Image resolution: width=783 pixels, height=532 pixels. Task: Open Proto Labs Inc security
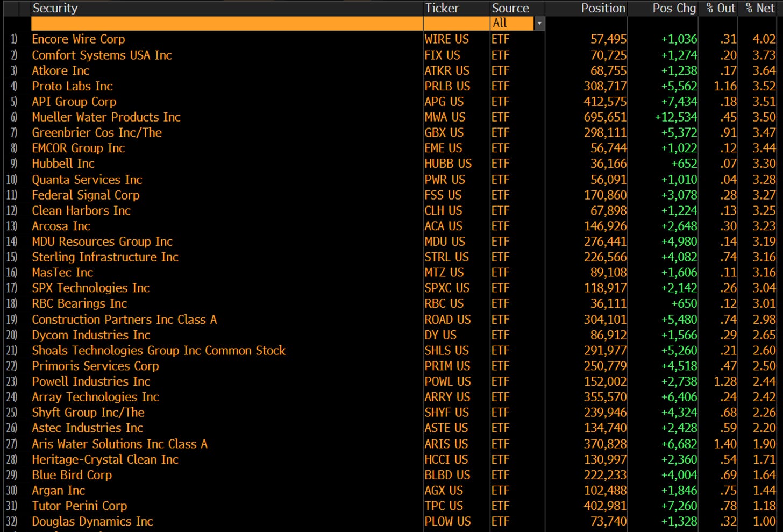(72, 86)
